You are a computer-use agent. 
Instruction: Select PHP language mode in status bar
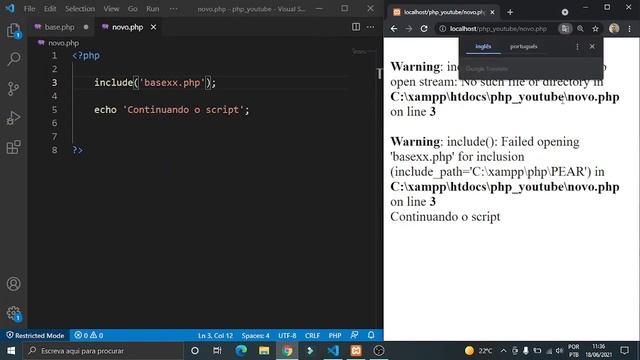click(x=335, y=336)
